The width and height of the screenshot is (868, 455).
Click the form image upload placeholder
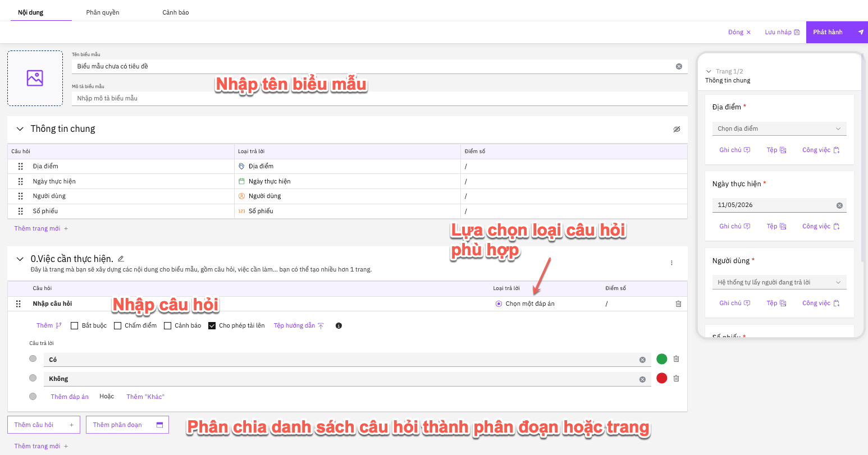point(35,78)
